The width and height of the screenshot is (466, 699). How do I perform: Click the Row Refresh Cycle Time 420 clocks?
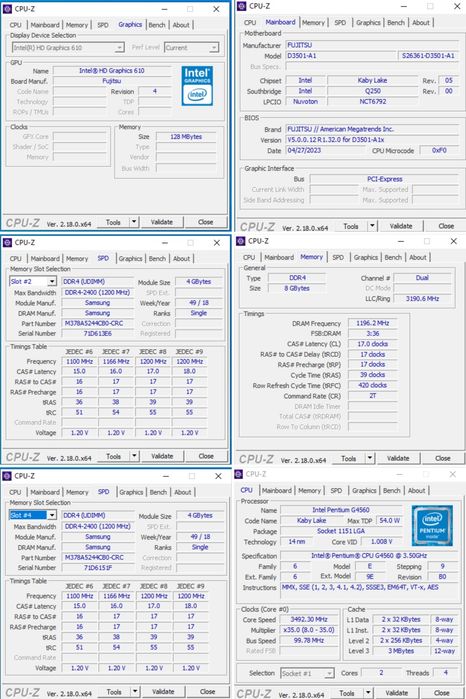point(373,385)
